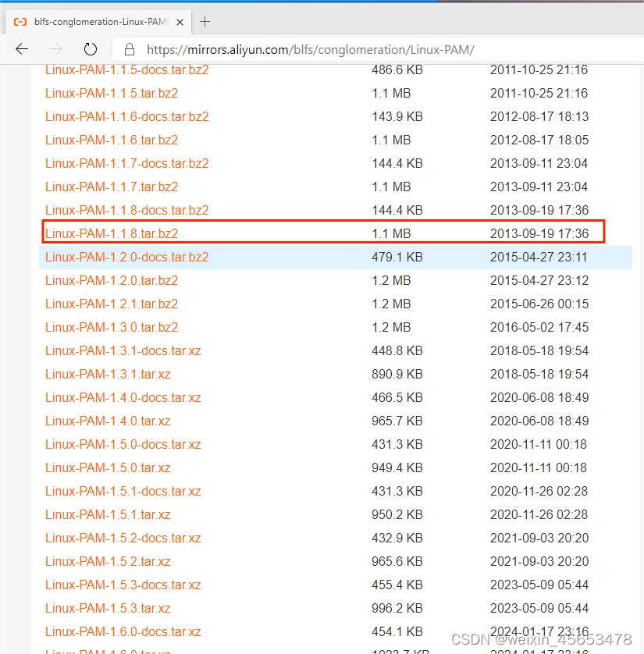Open Linux-PAM-1.2.0-docs.tar.bz2 link
Image resolution: width=644 pixels, height=654 pixels.
pyautogui.click(x=126, y=257)
